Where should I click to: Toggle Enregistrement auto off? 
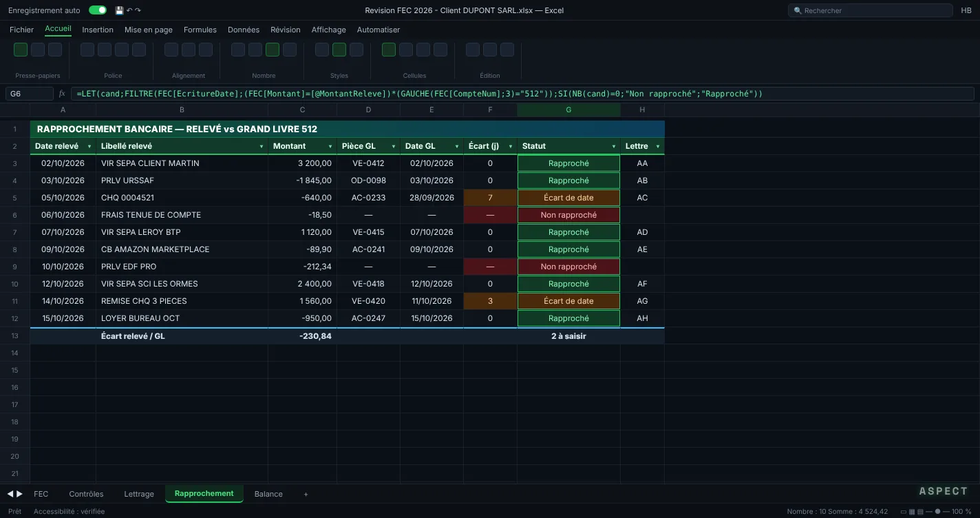click(98, 10)
